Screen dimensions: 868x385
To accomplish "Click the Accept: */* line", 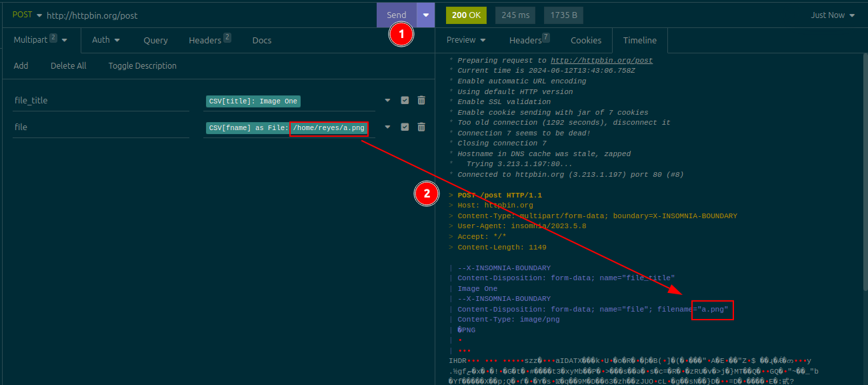I will click(x=482, y=237).
